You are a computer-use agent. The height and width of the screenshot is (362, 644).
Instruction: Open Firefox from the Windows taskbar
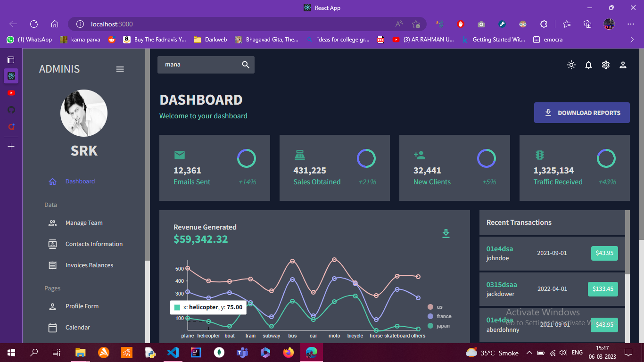(x=288, y=352)
